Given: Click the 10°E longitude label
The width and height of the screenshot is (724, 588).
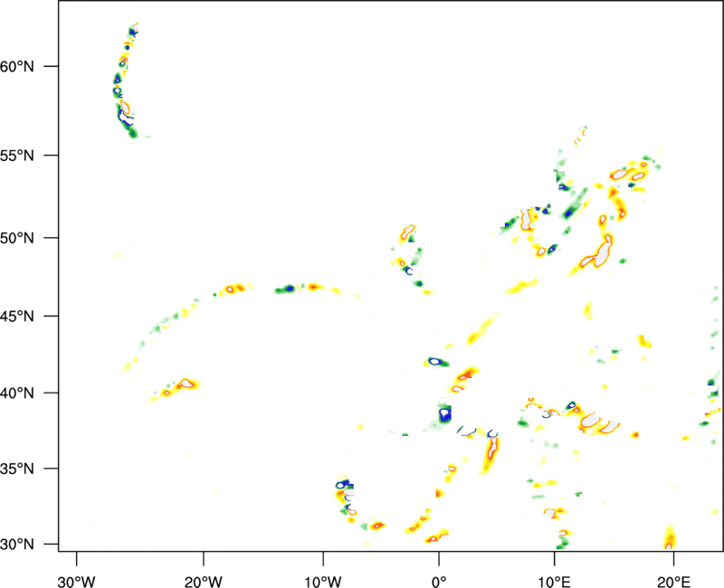Looking at the screenshot, I should [554, 582].
